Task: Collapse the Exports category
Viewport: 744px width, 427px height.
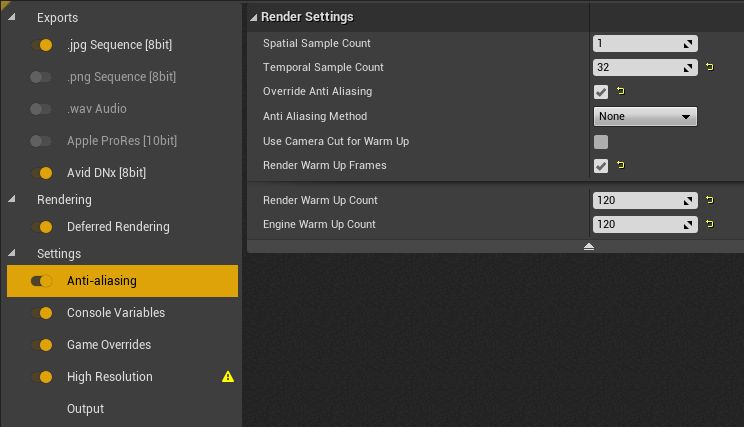Action: click(12, 17)
